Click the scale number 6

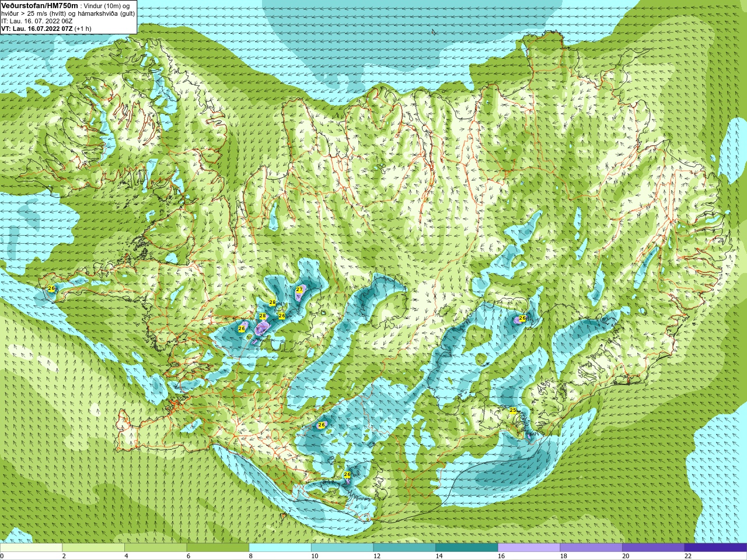point(189,556)
